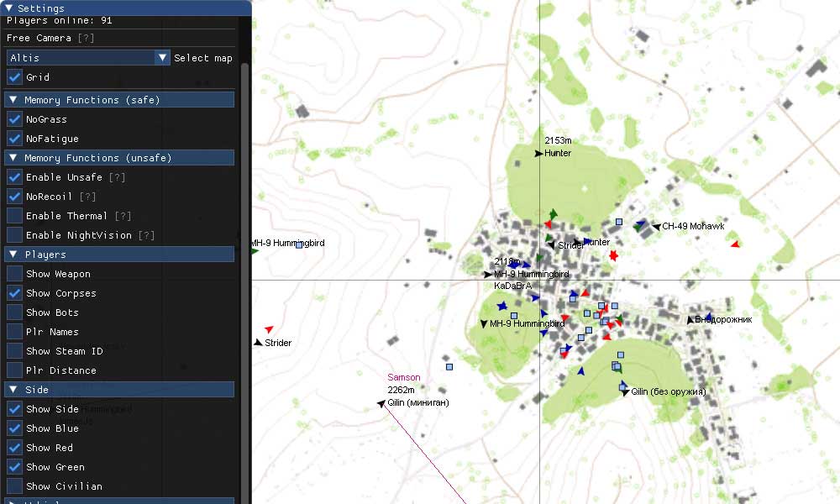Click the Qilin (без оружия) vehicle marker
This screenshot has height=504, width=840.
point(625,392)
